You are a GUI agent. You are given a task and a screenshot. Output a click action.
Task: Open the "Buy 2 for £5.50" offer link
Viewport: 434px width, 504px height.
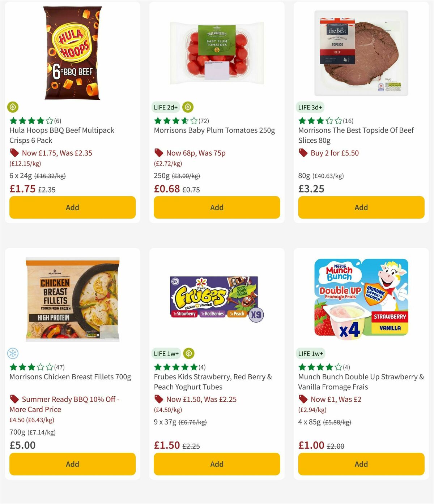pyautogui.click(x=334, y=153)
